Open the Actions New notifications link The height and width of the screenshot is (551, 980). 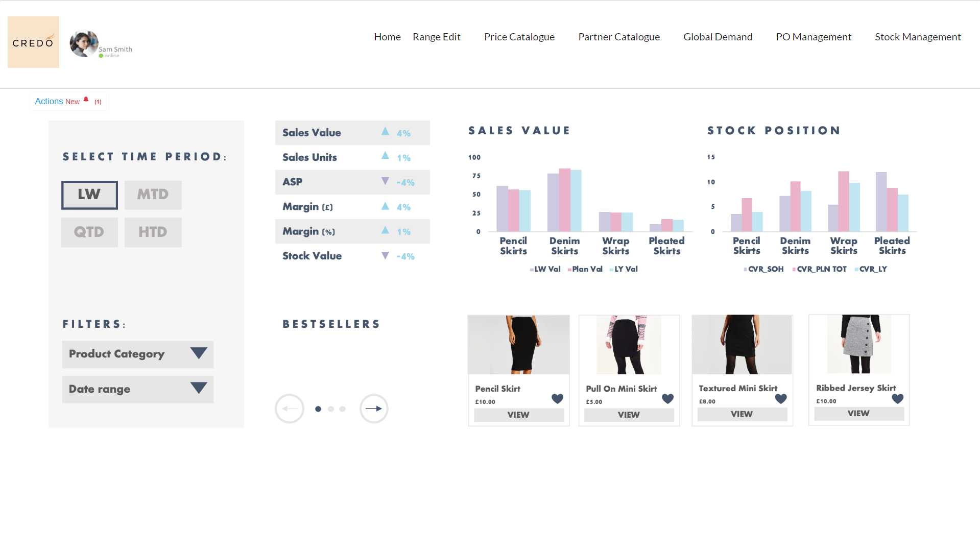pos(57,102)
